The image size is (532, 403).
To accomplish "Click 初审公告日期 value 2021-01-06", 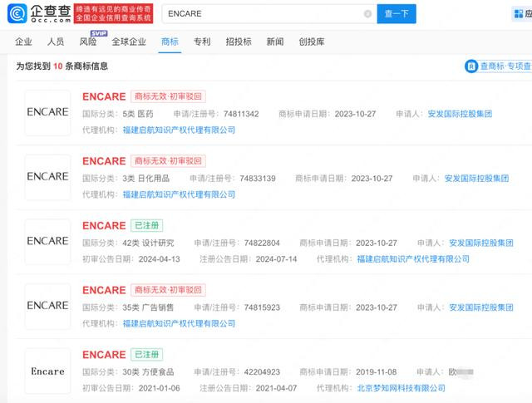I will pyautogui.click(x=159, y=388).
